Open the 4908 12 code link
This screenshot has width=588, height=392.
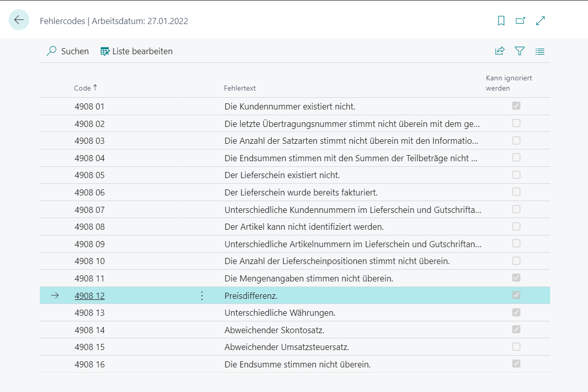coord(89,296)
